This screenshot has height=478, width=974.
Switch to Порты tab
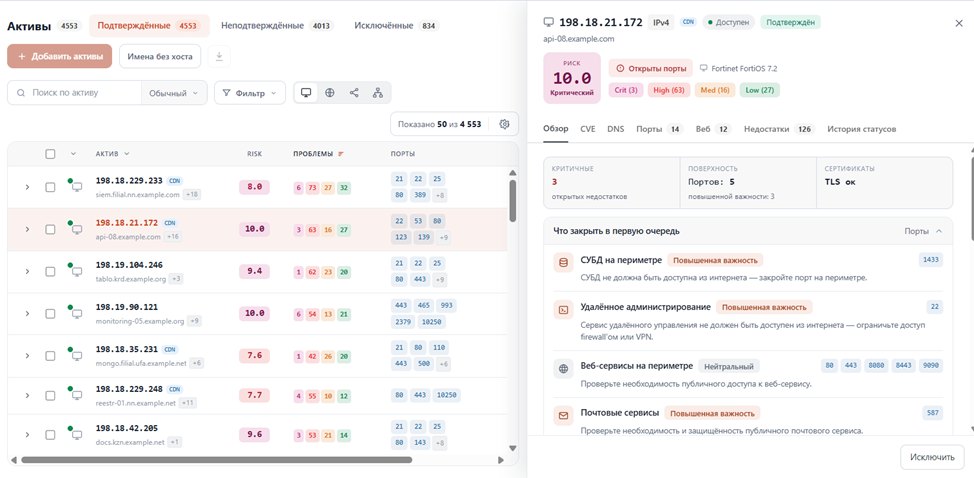click(659, 129)
